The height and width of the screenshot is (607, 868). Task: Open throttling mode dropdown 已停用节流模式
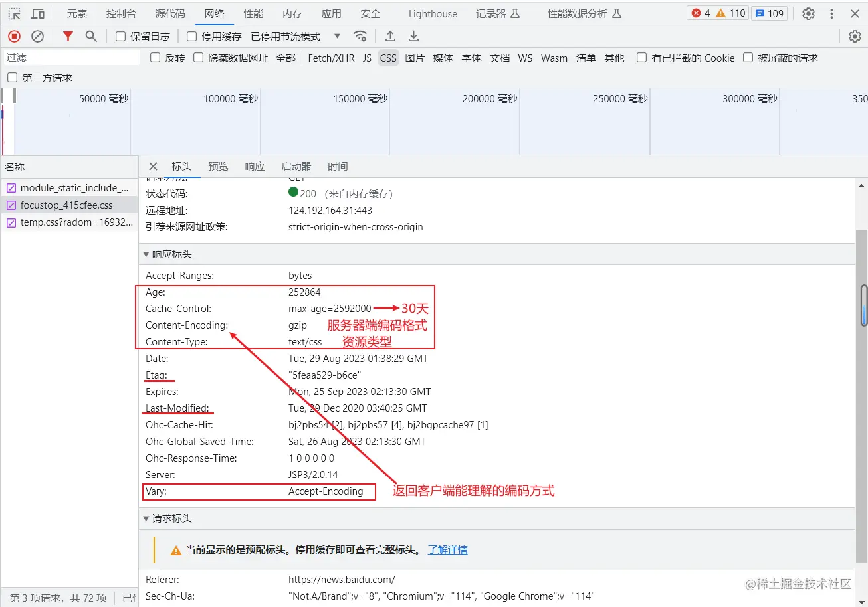point(296,36)
